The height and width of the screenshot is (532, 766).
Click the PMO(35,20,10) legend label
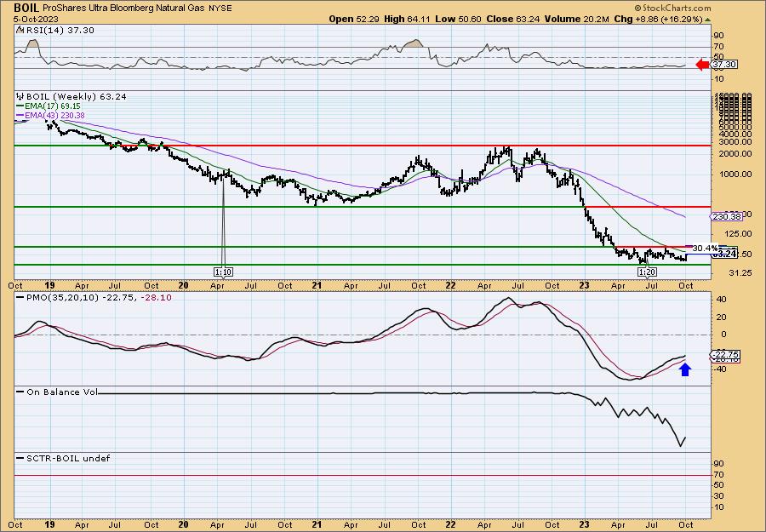click(x=62, y=298)
